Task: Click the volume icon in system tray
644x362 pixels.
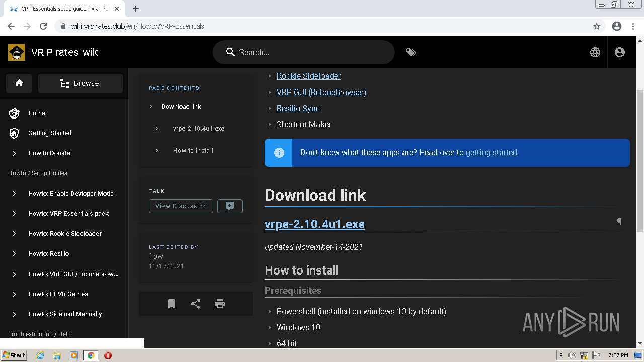Action: (x=572, y=355)
